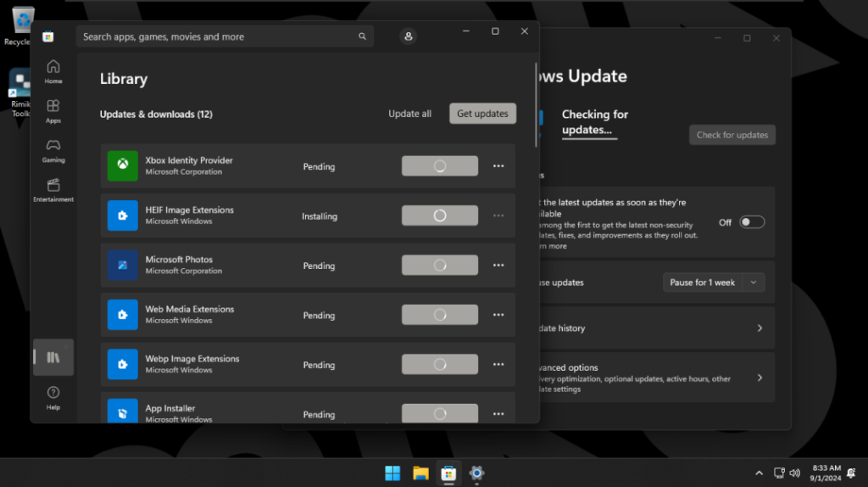Screen dimensions: 868x487
Task: Click the Xbox Identity Provider app icon
Action: (123, 166)
